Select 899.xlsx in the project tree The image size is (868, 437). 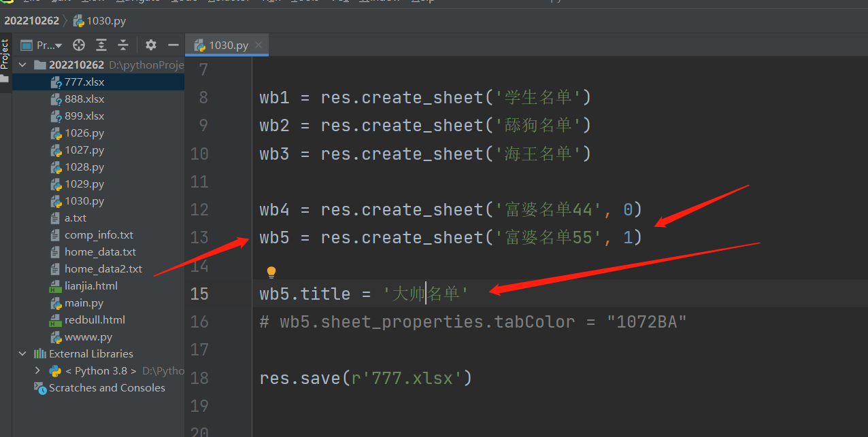click(84, 116)
